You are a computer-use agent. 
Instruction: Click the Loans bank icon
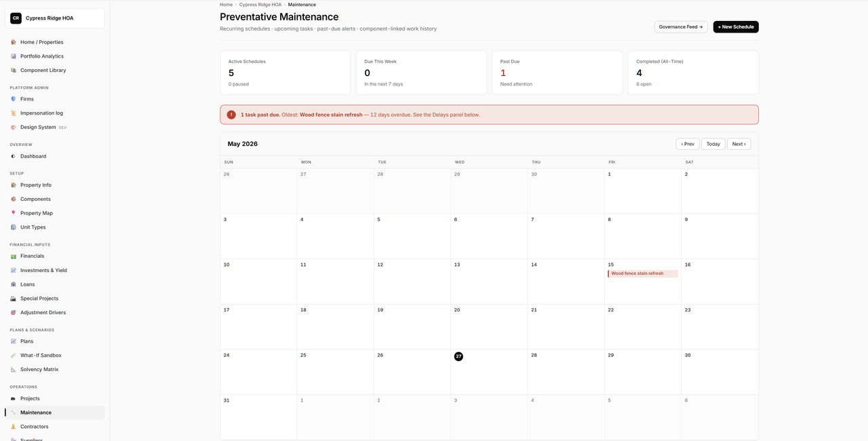tap(14, 284)
